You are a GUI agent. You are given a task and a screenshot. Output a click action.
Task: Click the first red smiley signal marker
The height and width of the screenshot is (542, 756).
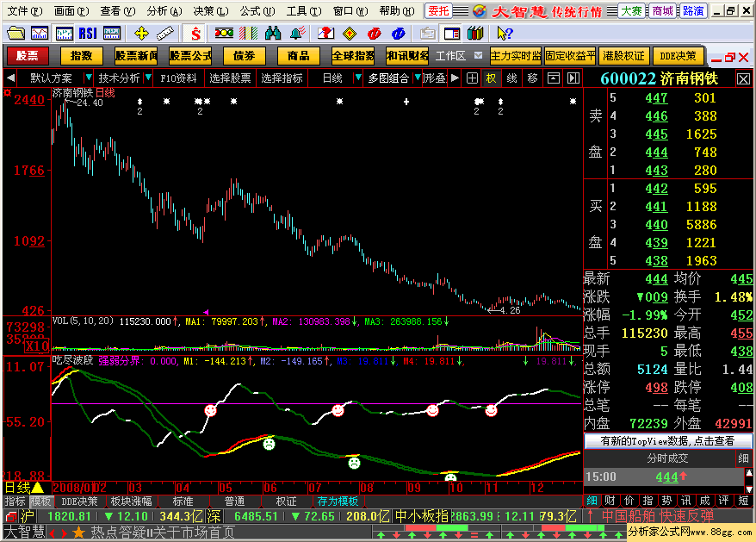[211, 411]
